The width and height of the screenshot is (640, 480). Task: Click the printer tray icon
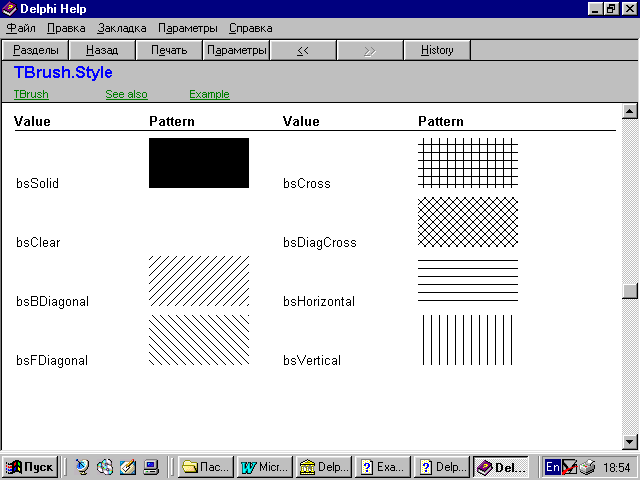click(587, 467)
